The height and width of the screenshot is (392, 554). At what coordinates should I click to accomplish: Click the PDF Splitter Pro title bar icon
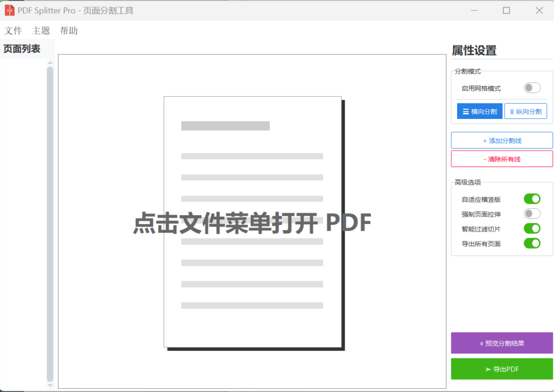[9, 10]
